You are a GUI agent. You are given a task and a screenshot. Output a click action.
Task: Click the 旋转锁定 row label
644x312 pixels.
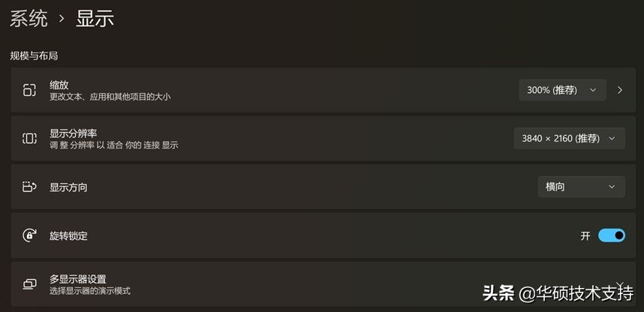coord(68,235)
